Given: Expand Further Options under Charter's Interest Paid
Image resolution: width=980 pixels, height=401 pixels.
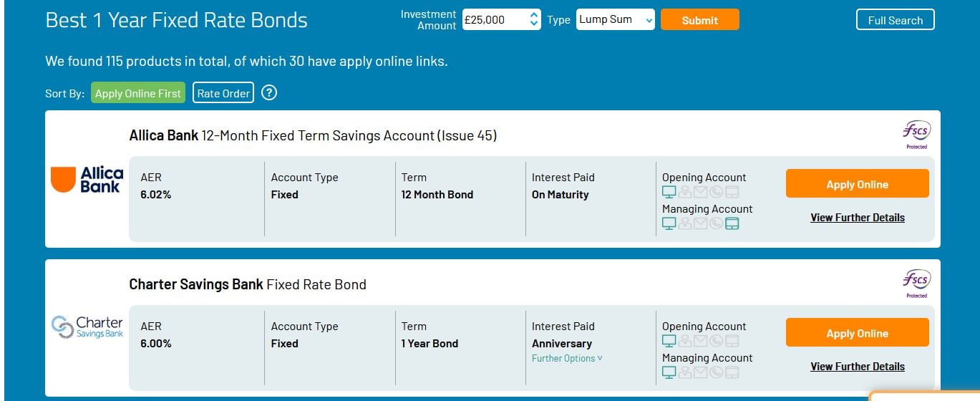Looking at the screenshot, I should [567, 358].
